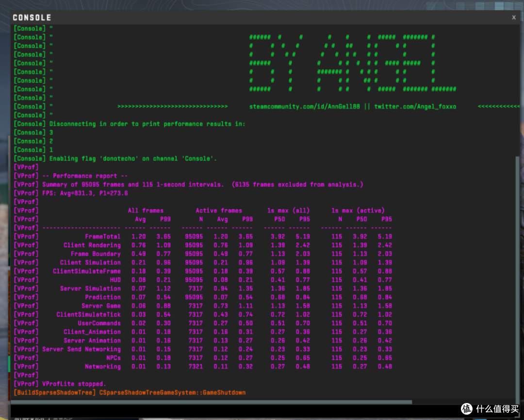Screen dimensions: 524x420
Task: Click the CONSOLE title label
Action: click(x=32, y=17)
